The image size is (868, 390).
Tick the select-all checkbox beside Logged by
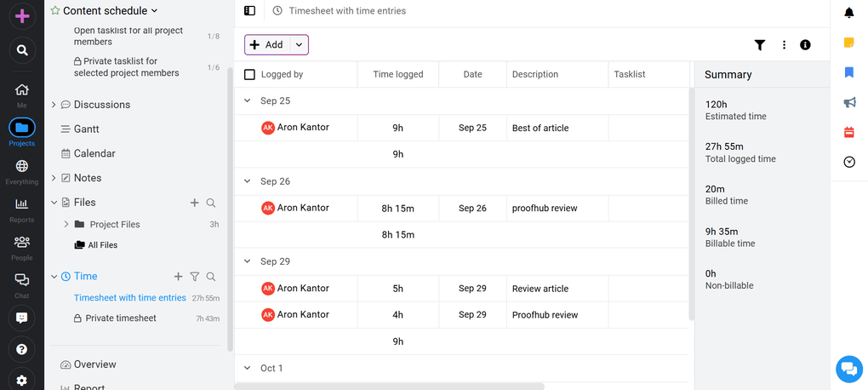coord(249,74)
